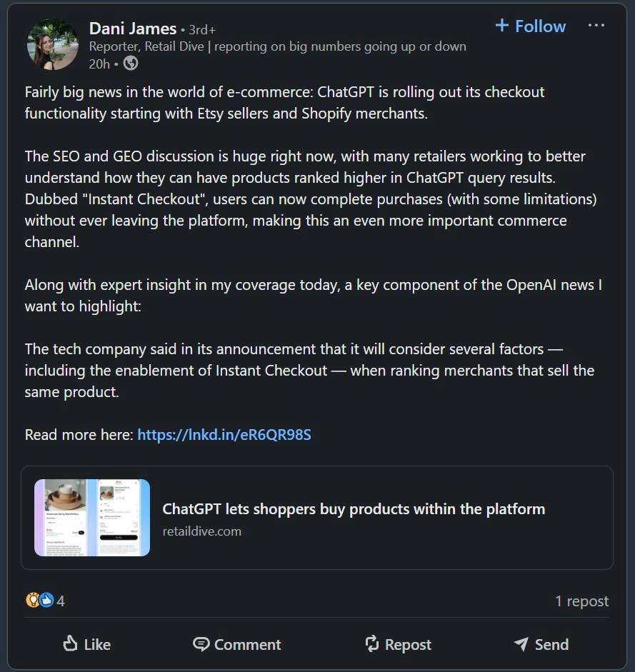Send the post via paper plane button
The image size is (635, 672).
click(x=541, y=644)
